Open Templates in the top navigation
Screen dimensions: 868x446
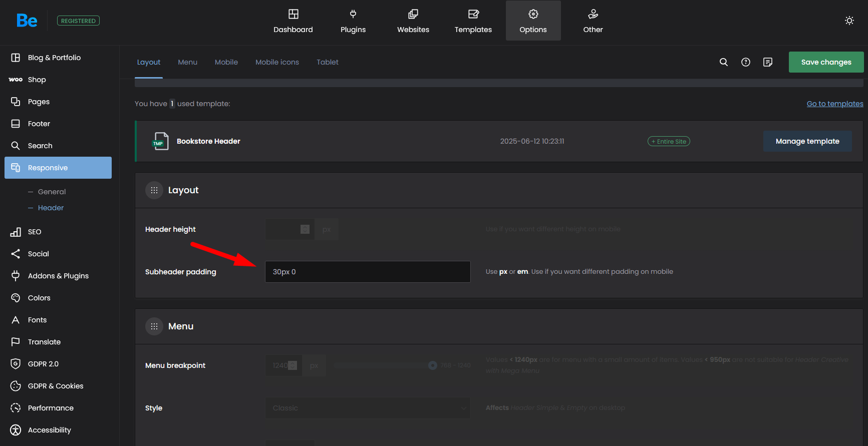[x=473, y=21]
